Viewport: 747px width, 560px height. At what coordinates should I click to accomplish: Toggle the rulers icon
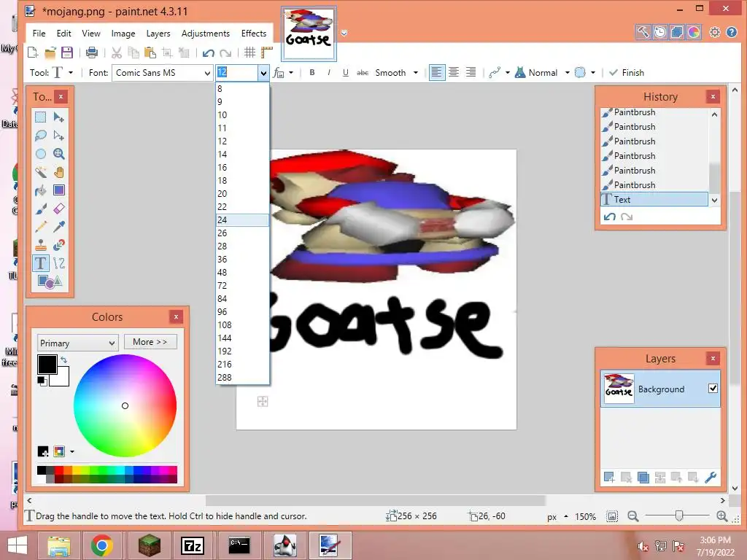(x=267, y=52)
